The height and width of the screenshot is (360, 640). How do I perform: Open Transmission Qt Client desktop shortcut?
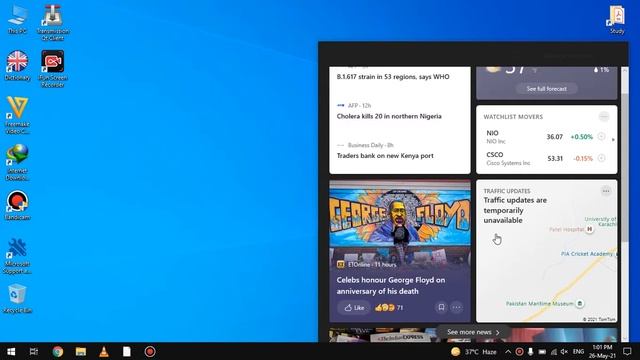click(x=53, y=22)
